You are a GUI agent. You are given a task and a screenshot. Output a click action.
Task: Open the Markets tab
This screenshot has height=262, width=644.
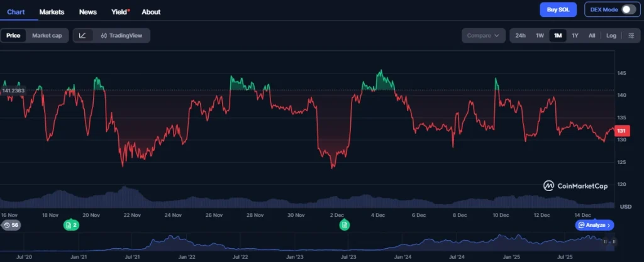(52, 12)
